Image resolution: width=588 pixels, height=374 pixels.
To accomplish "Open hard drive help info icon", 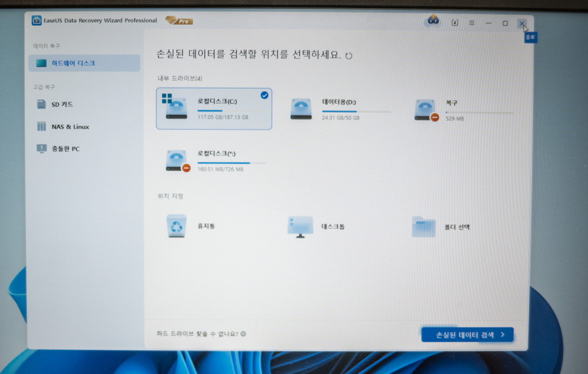I will (x=244, y=334).
